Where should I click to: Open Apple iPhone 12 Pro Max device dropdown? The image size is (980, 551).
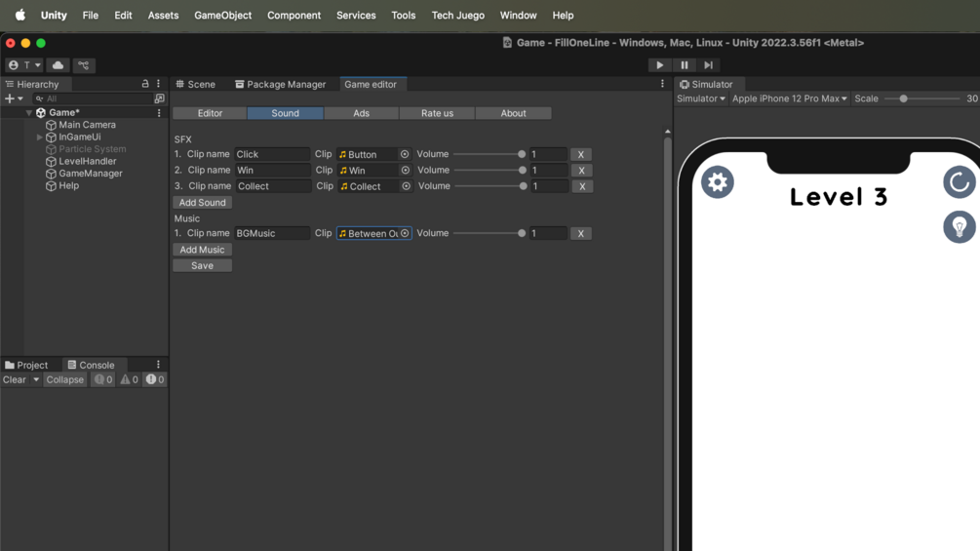790,98
